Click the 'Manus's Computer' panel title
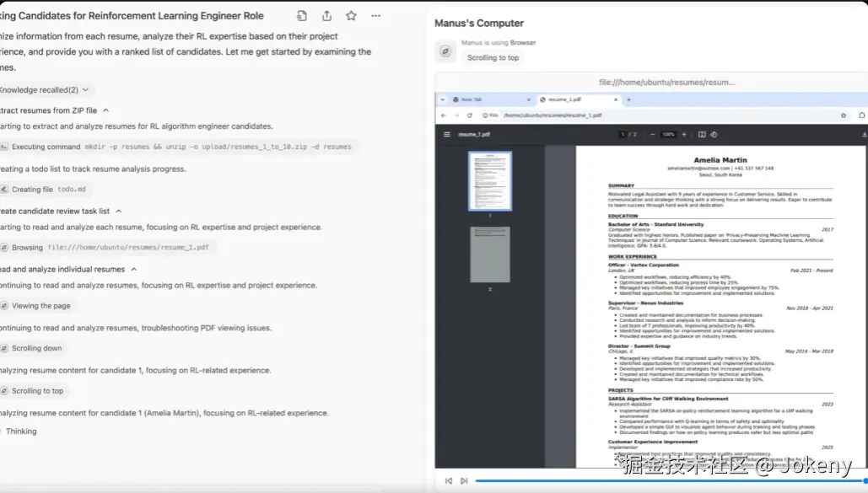The height and width of the screenshot is (493, 868). (x=479, y=24)
